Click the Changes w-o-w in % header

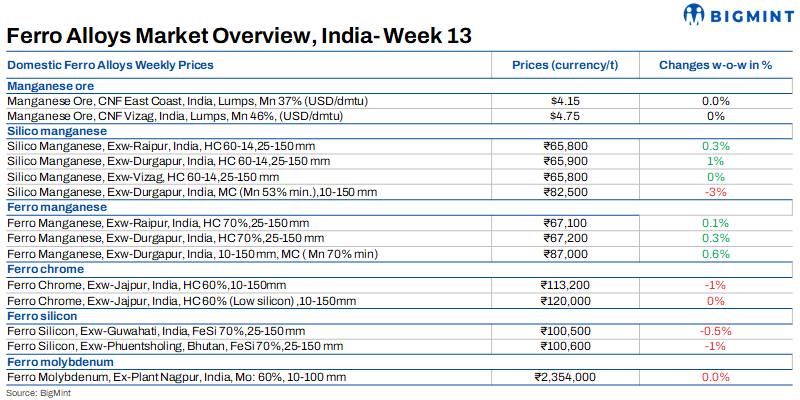pyautogui.click(x=715, y=65)
